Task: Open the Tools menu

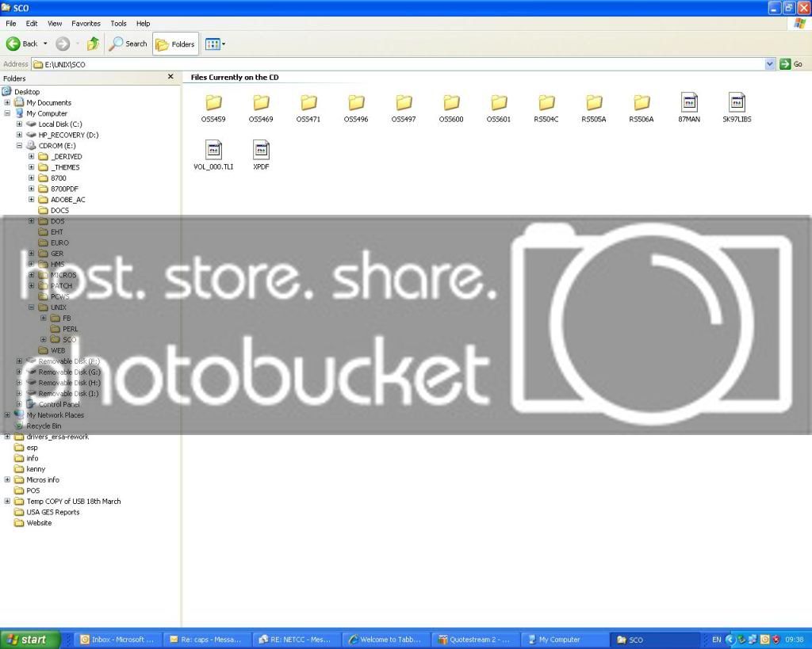Action: pyautogui.click(x=118, y=24)
